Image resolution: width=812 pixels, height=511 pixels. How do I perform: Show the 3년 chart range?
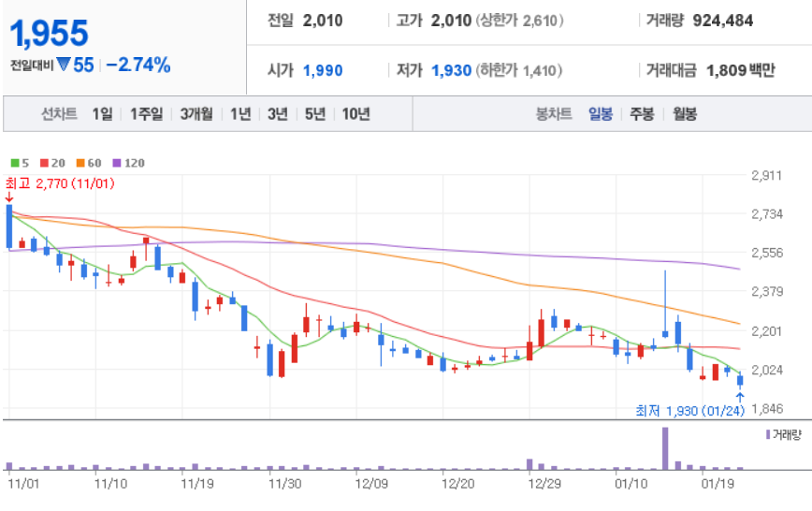click(x=278, y=113)
